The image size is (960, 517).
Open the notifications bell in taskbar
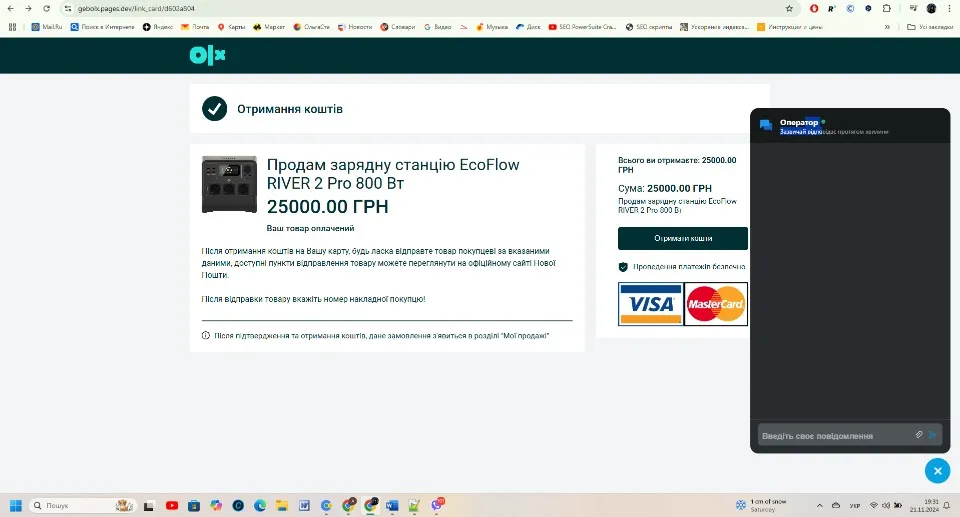947,505
